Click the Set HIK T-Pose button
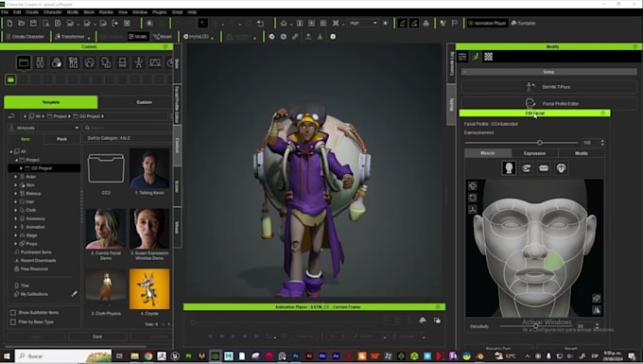The image size is (643, 364). pos(548,87)
